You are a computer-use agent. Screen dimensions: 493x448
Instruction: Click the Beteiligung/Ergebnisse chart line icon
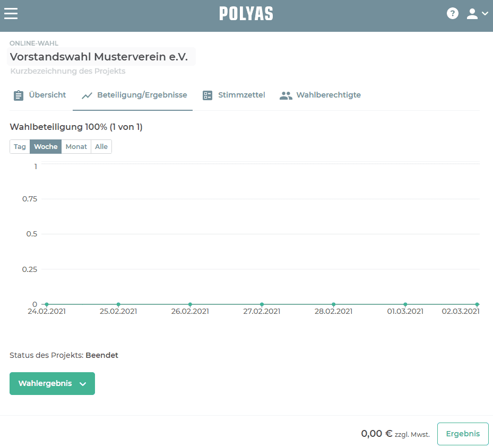87,95
